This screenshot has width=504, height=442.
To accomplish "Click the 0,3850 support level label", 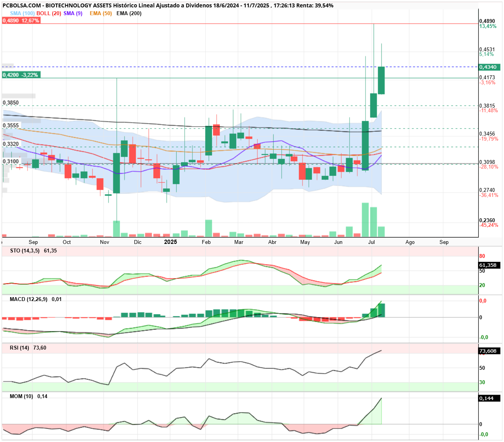I will (x=11, y=103).
